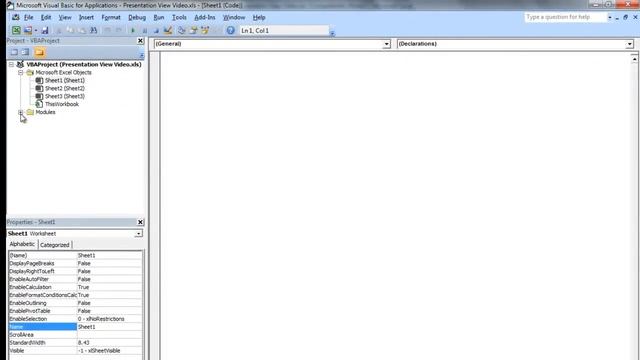640x360 pixels.
Task: Click the View Object icon in Project panel
Action: click(x=25, y=52)
